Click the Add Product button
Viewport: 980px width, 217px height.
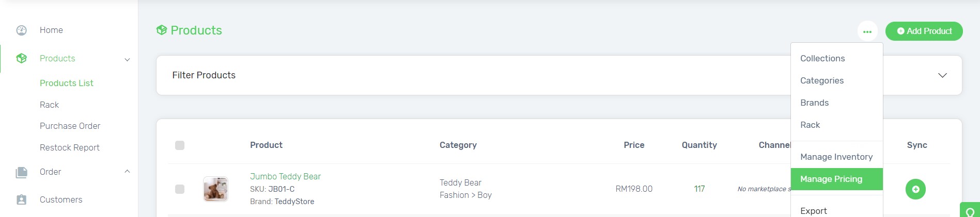(x=924, y=31)
